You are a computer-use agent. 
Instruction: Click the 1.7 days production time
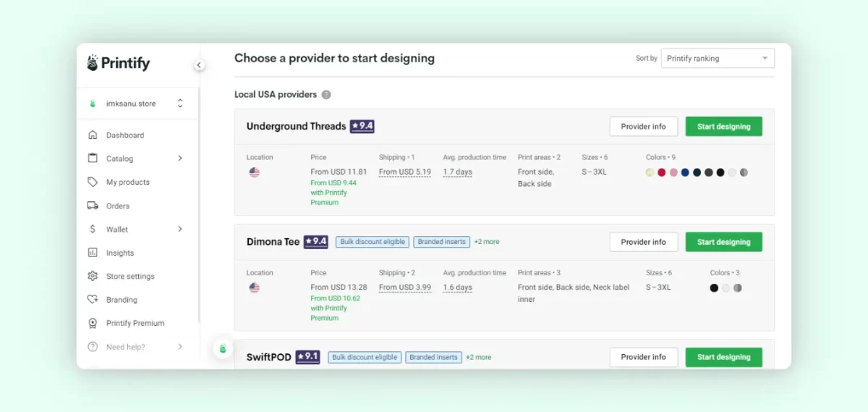point(458,172)
